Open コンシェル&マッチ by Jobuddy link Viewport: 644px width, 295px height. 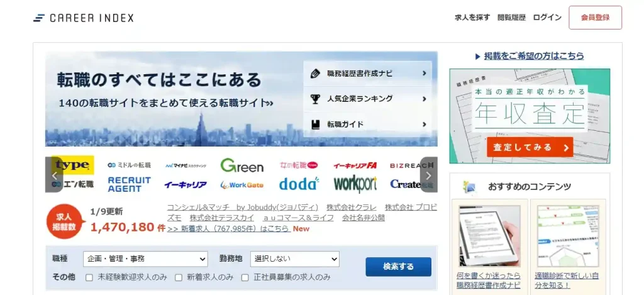tap(242, 207)
